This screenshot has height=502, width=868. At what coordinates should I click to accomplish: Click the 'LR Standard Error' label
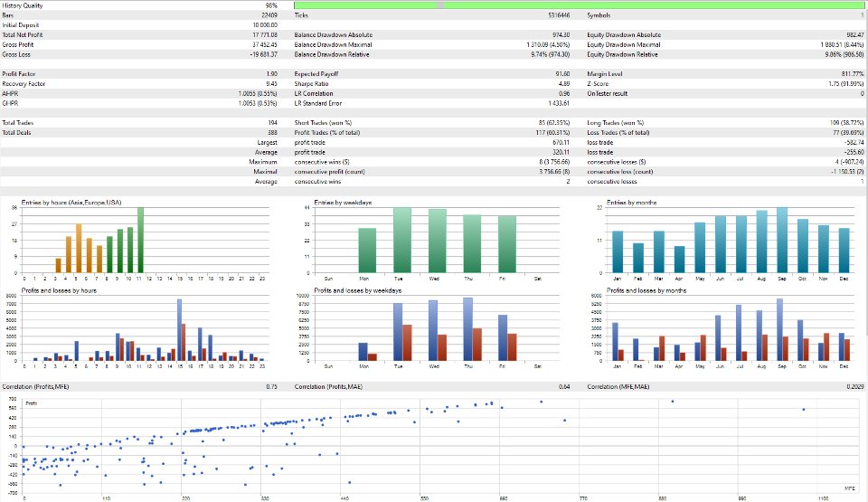[x=317, y=104]
